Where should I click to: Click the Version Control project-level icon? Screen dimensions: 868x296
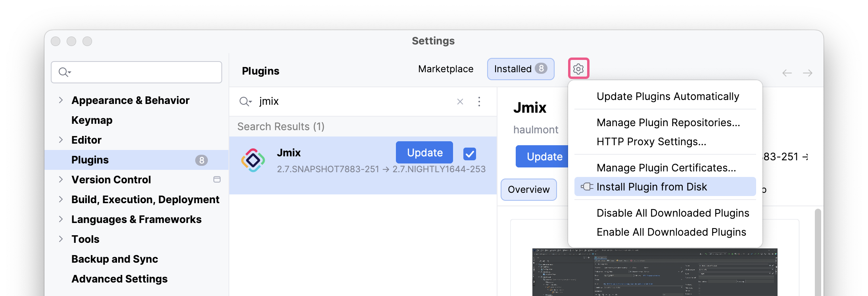pyautogui.click(x=217, y=179)
